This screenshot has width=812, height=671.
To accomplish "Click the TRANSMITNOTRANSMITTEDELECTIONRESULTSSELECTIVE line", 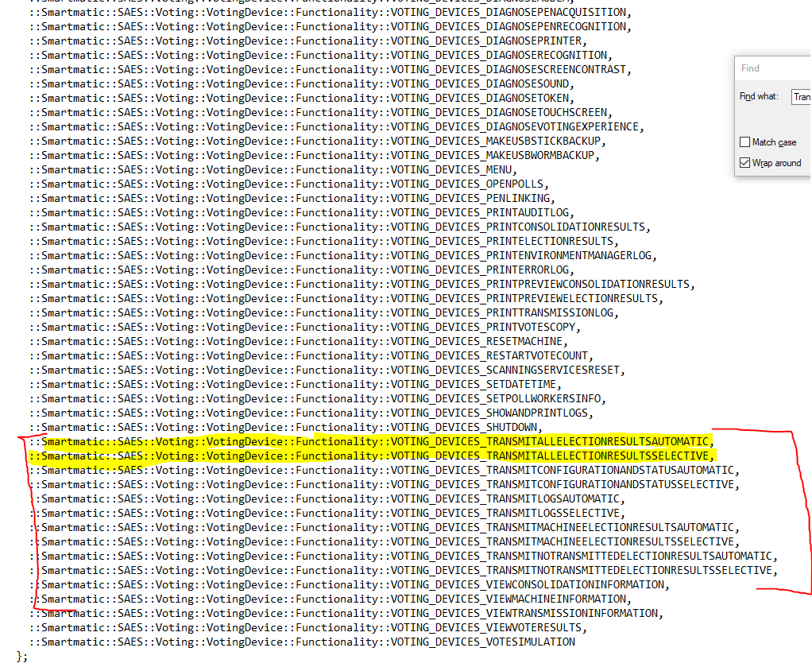I will click(x=404, y=571).
